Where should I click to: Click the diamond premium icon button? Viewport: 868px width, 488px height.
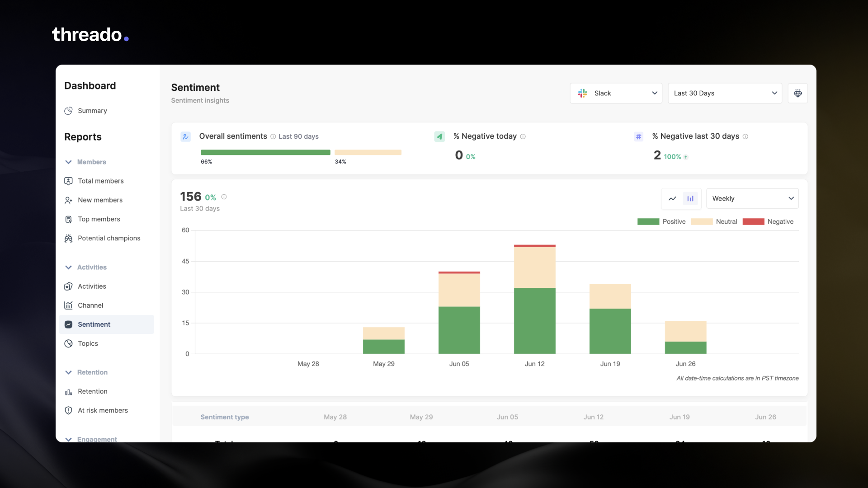pos(797,93)
